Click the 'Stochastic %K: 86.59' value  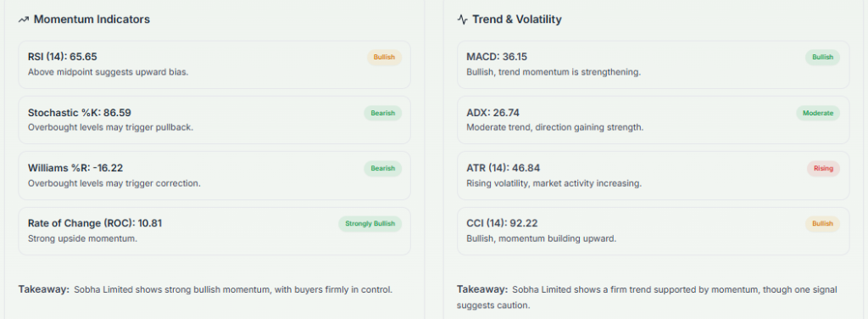(79, 113)
